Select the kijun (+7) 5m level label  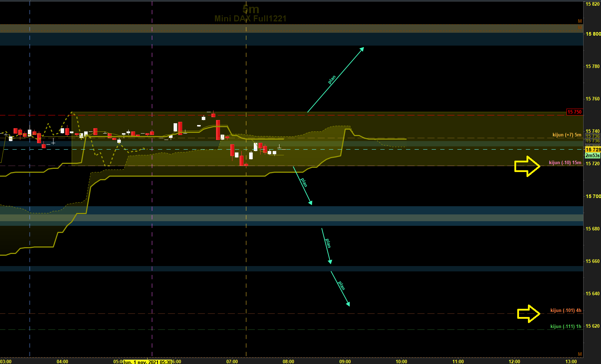coord(567,135)
